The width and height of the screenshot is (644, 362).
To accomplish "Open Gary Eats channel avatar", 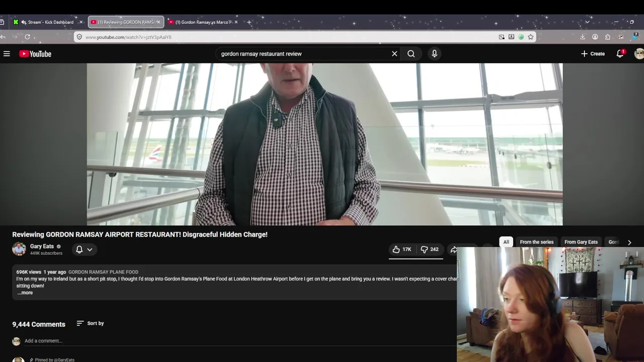I will (19, 249).
